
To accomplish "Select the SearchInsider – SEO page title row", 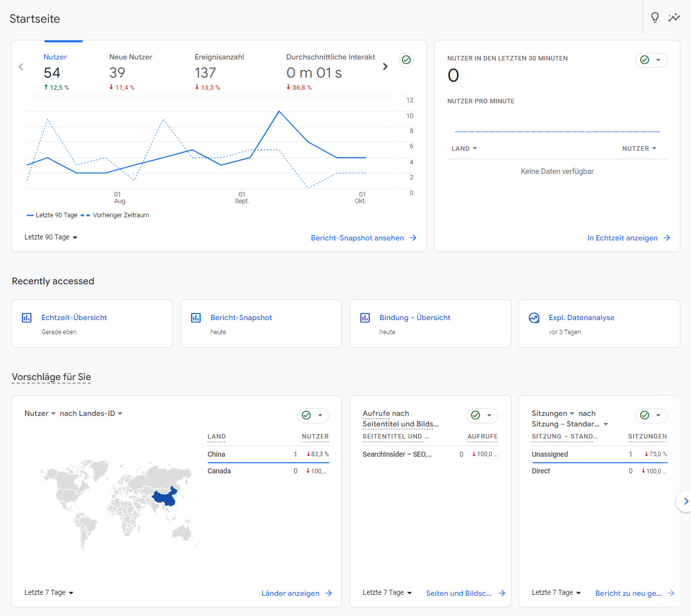I will coord(430,454).
